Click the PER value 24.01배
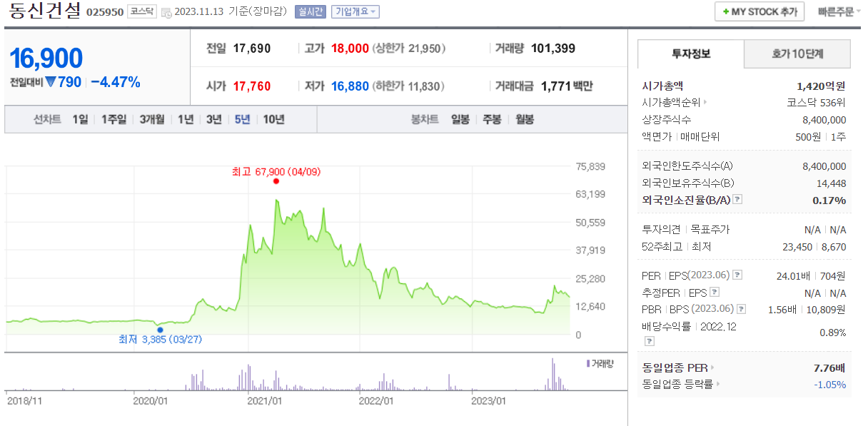Image resolution: width=868 pixels, height=426 pixels. 792,275
